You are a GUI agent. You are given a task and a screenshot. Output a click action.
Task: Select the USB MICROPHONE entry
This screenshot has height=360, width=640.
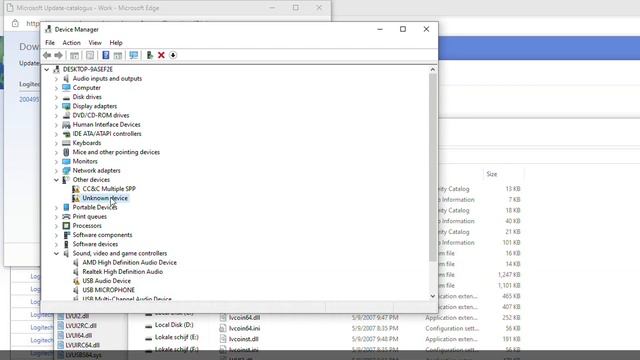point(109,290)
